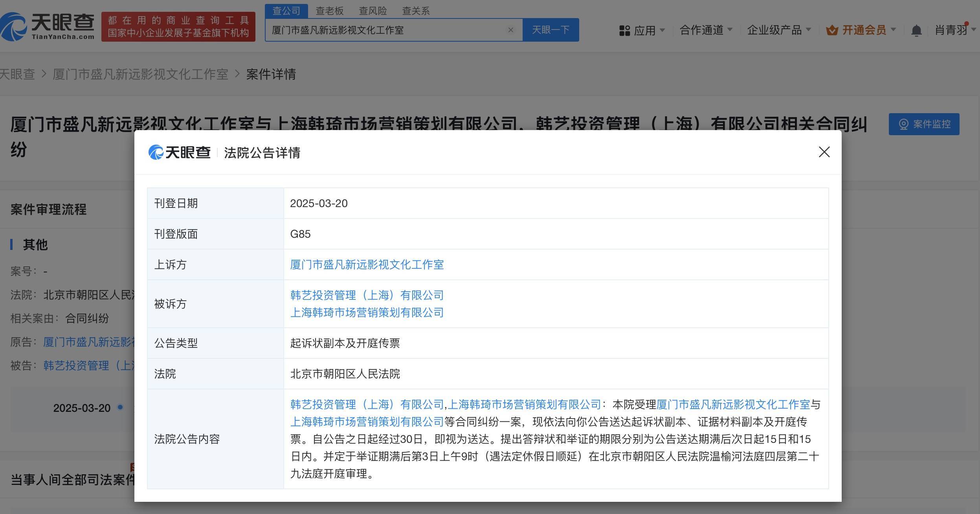
Task: Open notifications via the bell icon
Action: [916, 30]
